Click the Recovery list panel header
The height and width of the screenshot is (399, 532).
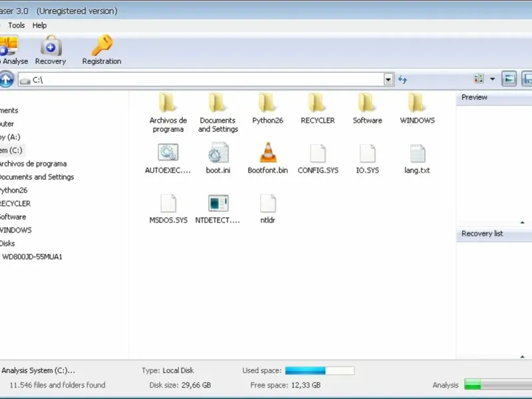(494, 234)
